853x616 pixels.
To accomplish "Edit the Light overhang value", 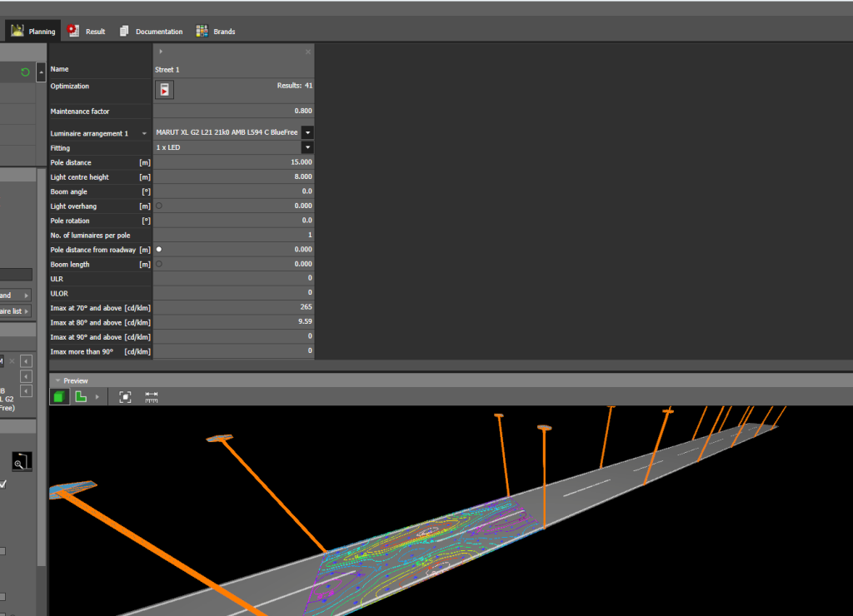I will click(x=233, y=206).
